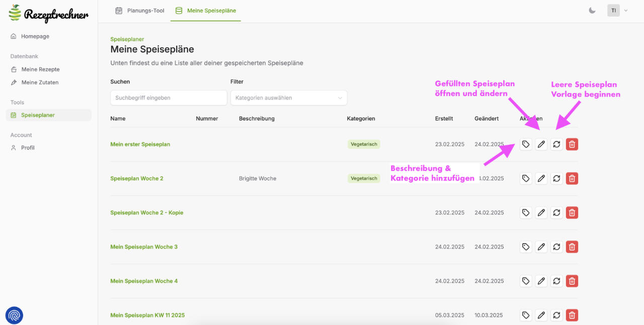Click the tag icon for Mein Speiseplan Woche 4
Screen dimensions: 644x325
tap(526, 281)
